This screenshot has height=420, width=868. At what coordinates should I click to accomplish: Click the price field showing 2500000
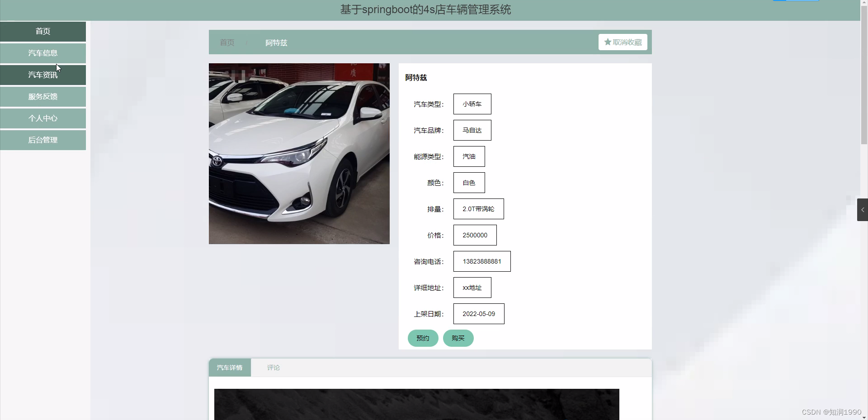click(x=474, y=235)
